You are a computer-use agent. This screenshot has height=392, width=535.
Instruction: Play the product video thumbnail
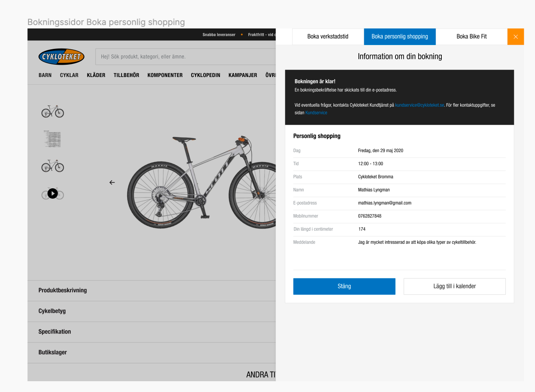tap(53, 194)
